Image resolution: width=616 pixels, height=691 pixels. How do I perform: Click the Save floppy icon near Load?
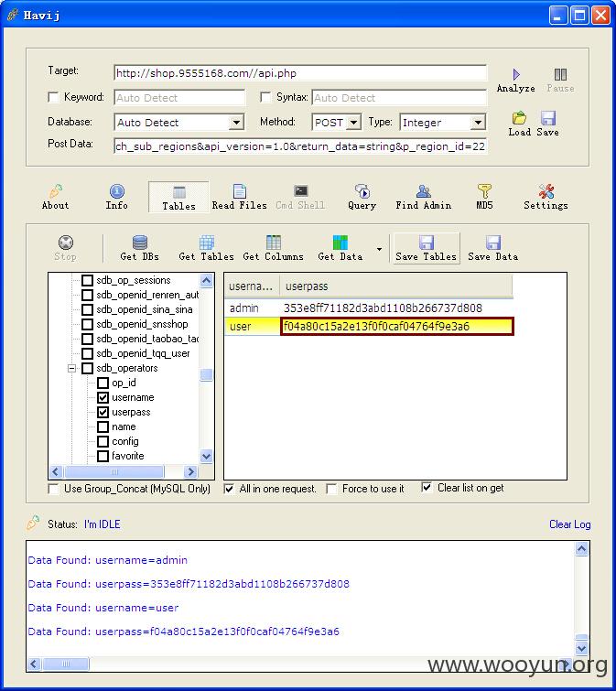(x=547, y=118)
